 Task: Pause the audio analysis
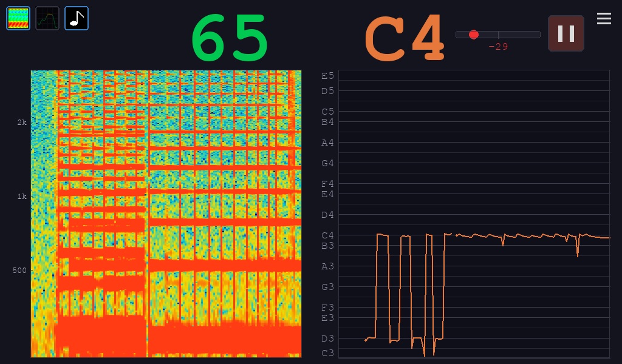566,33
